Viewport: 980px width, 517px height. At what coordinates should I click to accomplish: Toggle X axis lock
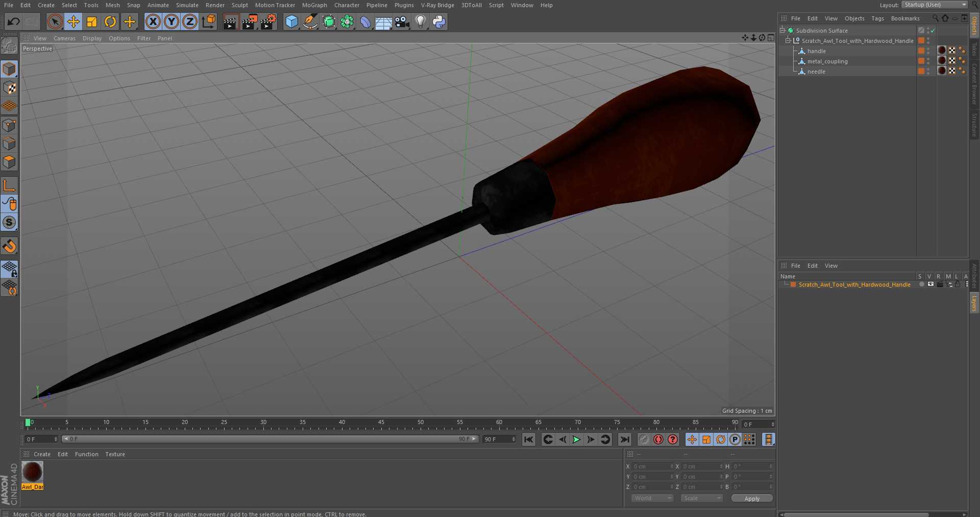[153, 21]
